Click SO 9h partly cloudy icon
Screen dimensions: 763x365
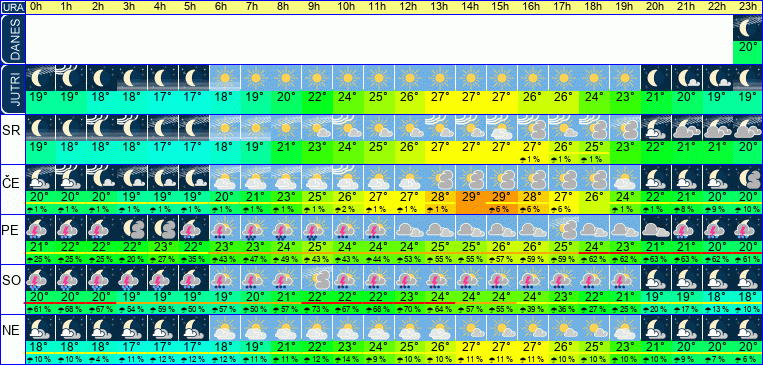[317, 278]
